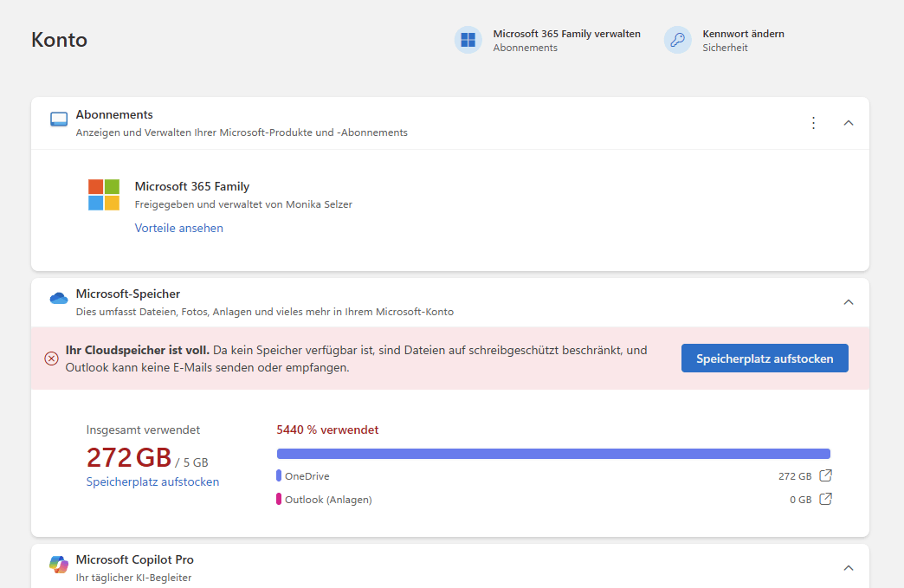Click the Microsoft 365 Family verwalten text
904x588 pixels.
(x=566, y=34)
